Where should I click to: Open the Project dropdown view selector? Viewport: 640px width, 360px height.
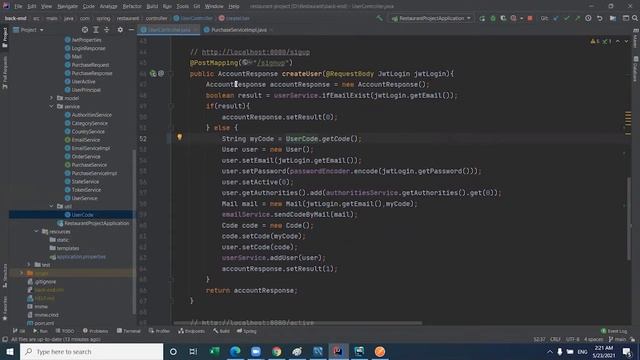(x=28, y=30)
